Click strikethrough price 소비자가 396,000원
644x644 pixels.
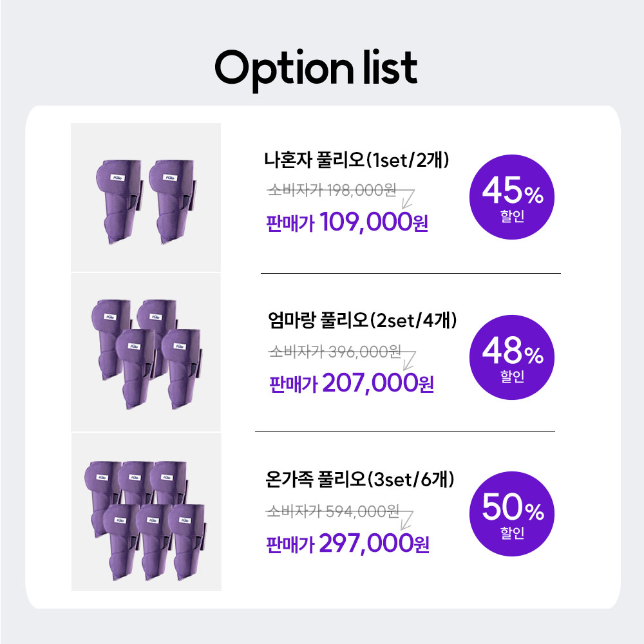coord(335,352)
